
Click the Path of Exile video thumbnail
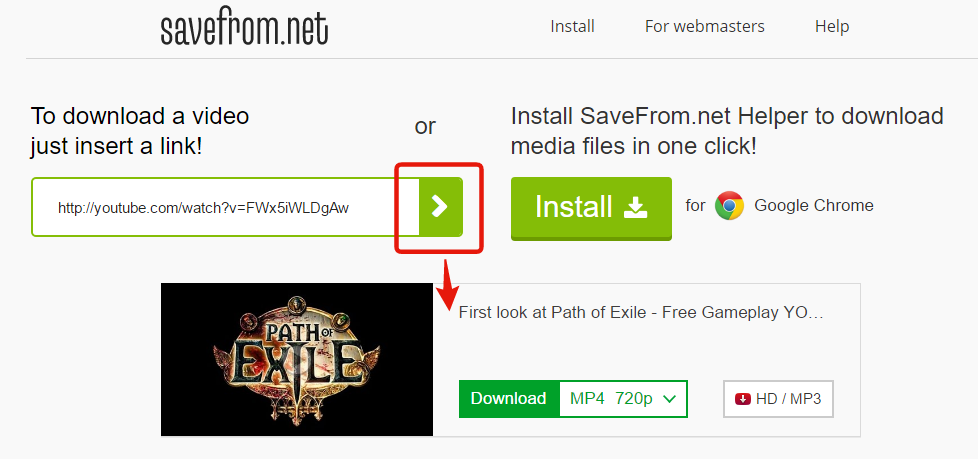point(296,359)
